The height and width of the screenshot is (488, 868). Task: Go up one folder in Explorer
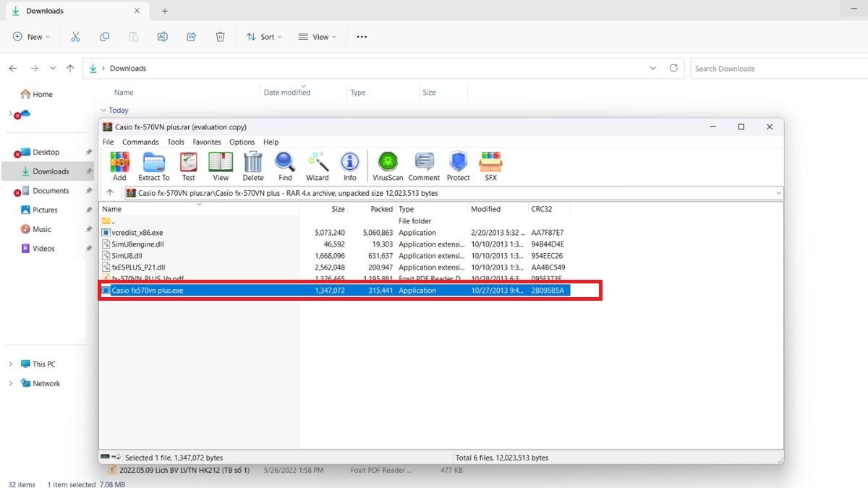[x=70, y=69]
